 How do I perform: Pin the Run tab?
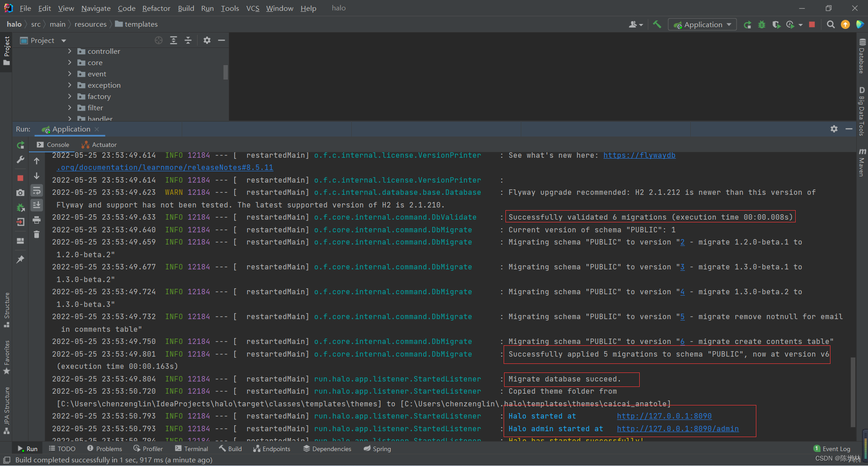pyautogui.click(x=20, y=259)
